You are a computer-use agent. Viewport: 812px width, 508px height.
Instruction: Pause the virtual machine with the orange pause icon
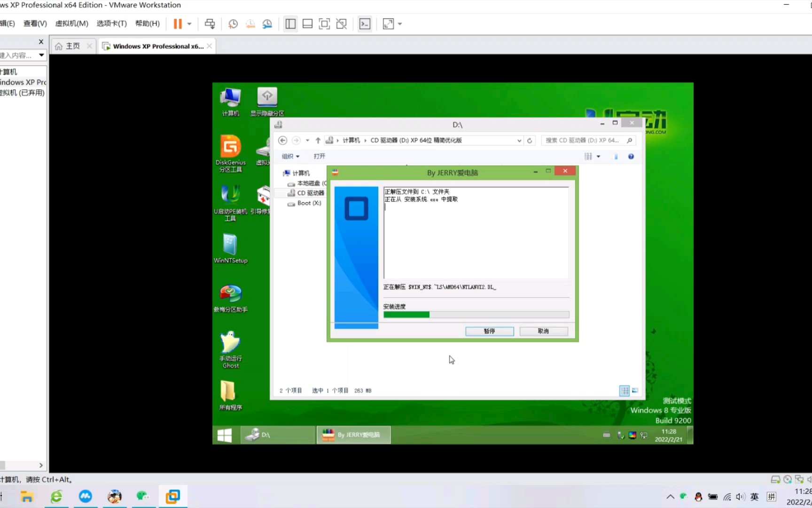click(177, 24)
